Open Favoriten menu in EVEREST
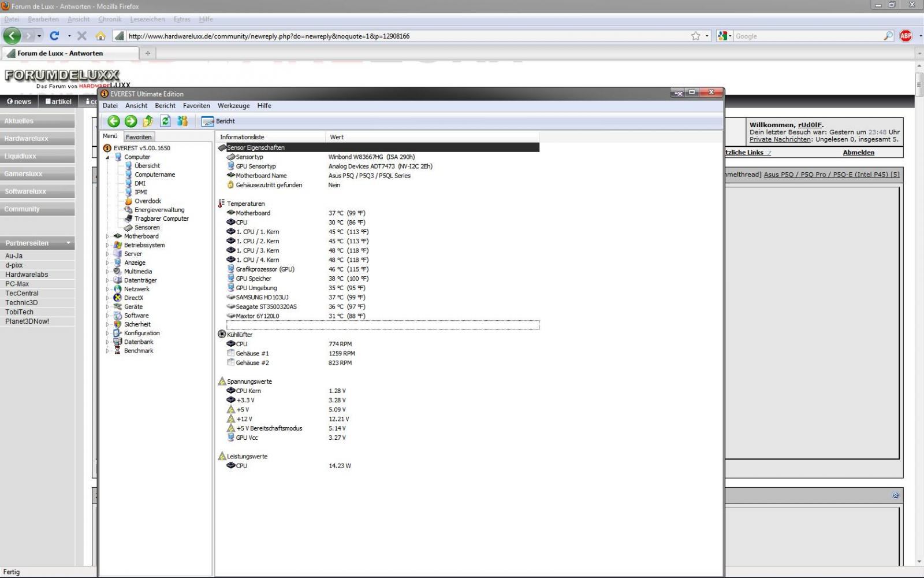This screenshot has width=924, height=578. click(196, 106)
